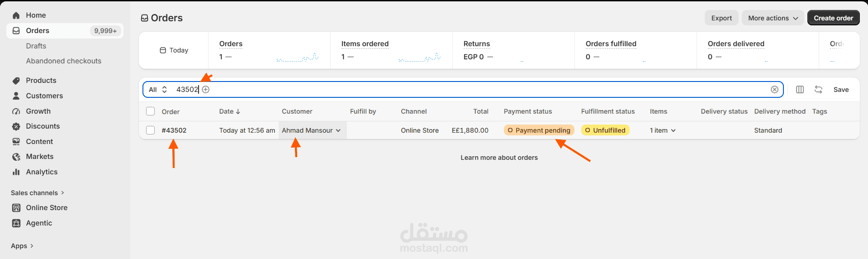Click the Returns metric card
The height and width of the screenshot is (259, 868).
click(x=513, y=50)
